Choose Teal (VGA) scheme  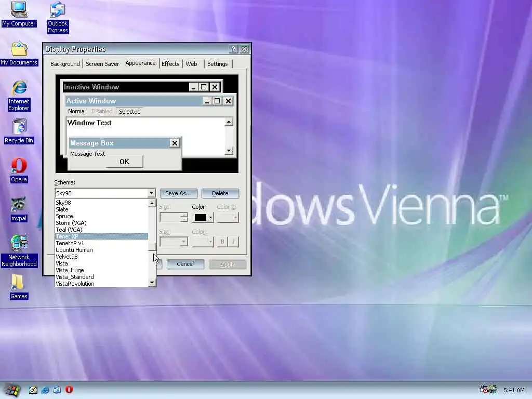click(x=101, y=230)
